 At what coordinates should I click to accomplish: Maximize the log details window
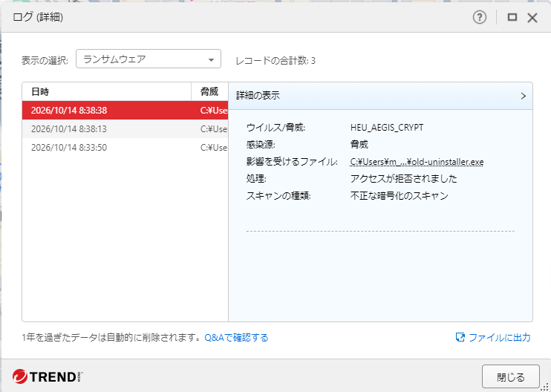(512, 17)
